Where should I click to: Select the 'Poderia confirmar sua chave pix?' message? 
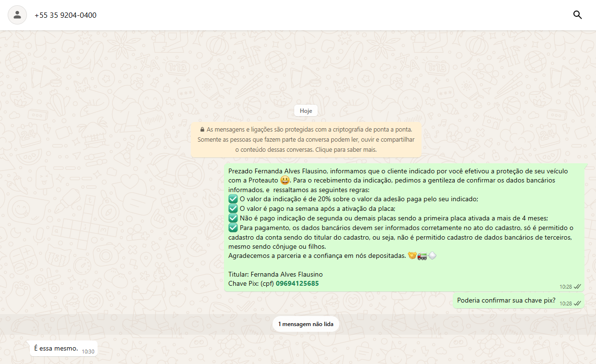click(506, 301)
